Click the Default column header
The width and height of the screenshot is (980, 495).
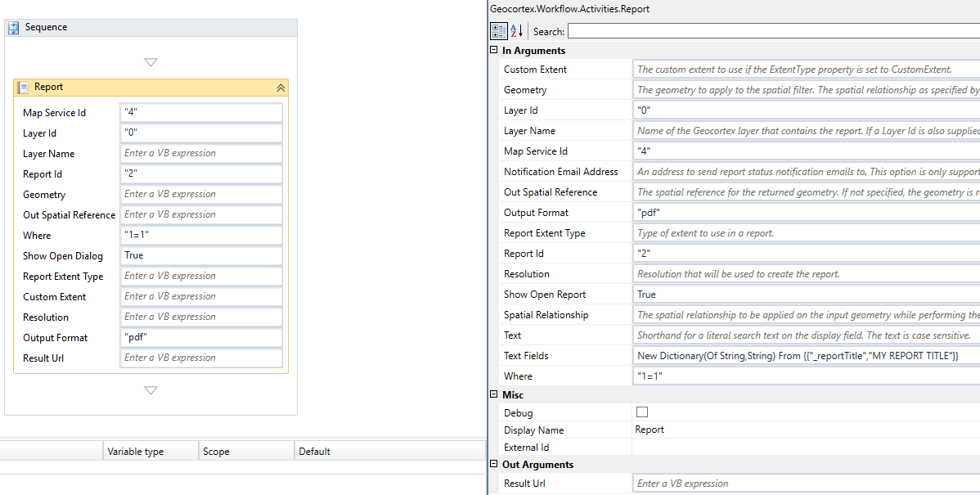[390, 452]
